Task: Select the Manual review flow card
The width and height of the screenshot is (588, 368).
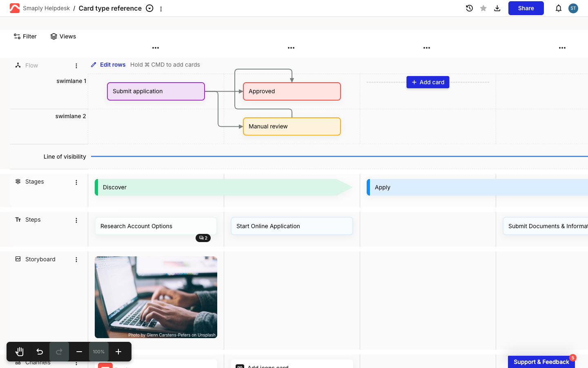Action: (x=292, y=126)
